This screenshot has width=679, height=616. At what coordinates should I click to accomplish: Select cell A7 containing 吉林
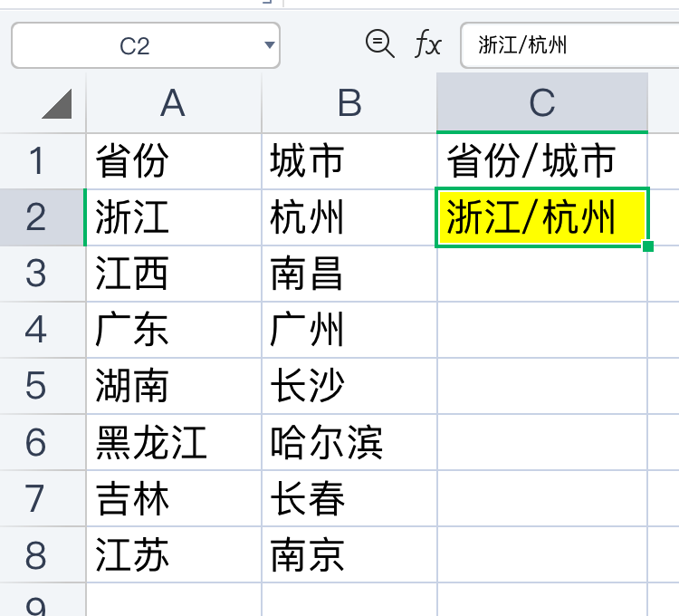[174, 498]
